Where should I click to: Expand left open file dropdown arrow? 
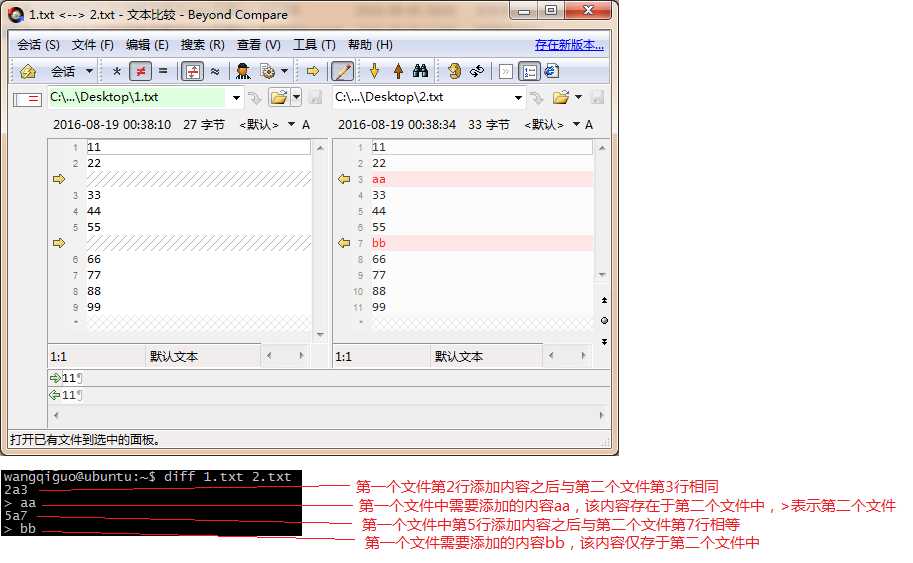point(296,97)
